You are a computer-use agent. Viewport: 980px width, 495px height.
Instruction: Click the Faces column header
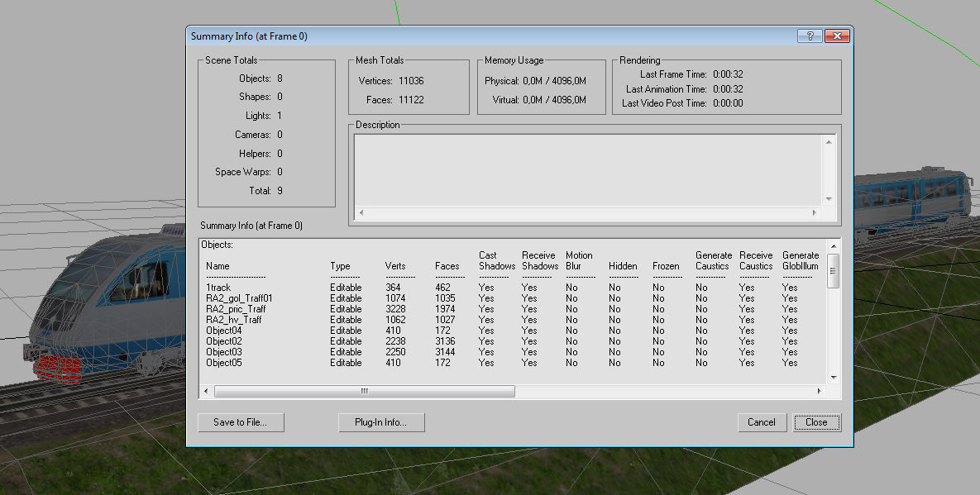point(447,266)
